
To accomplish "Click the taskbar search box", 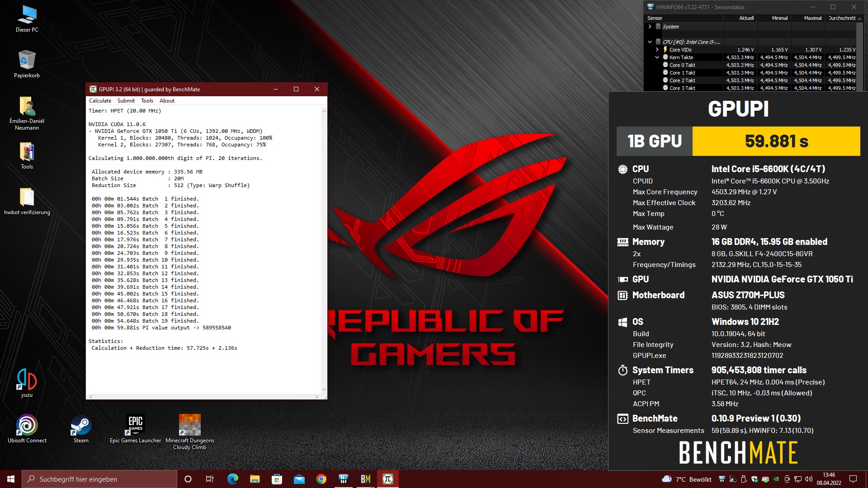I will pyautogui.click(x=99, y=479).
